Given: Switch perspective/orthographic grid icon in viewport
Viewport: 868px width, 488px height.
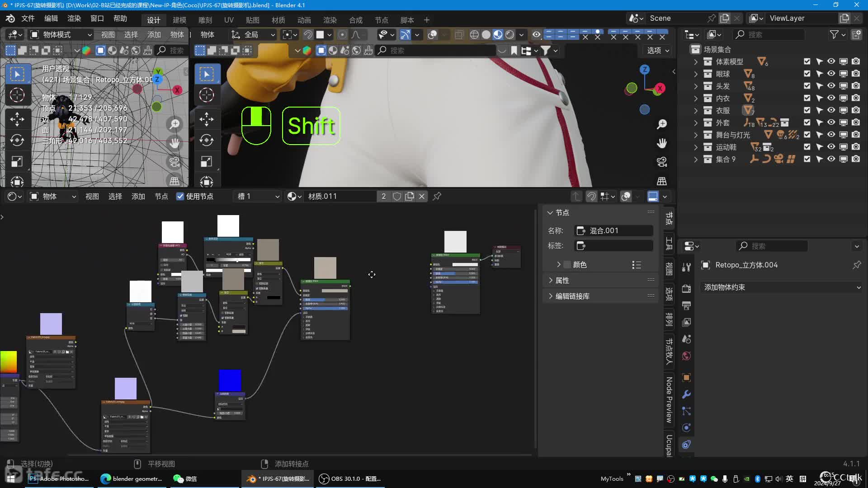Looking at the screenshot, I should (x=662, y=181).
